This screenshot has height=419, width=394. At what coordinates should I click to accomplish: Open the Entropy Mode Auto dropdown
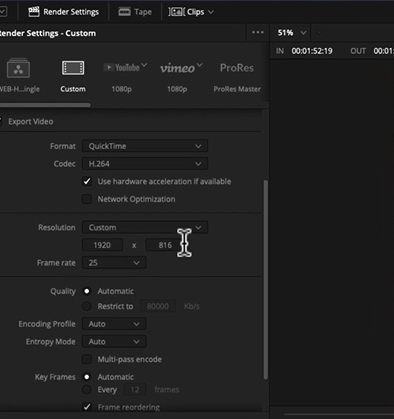114,341
